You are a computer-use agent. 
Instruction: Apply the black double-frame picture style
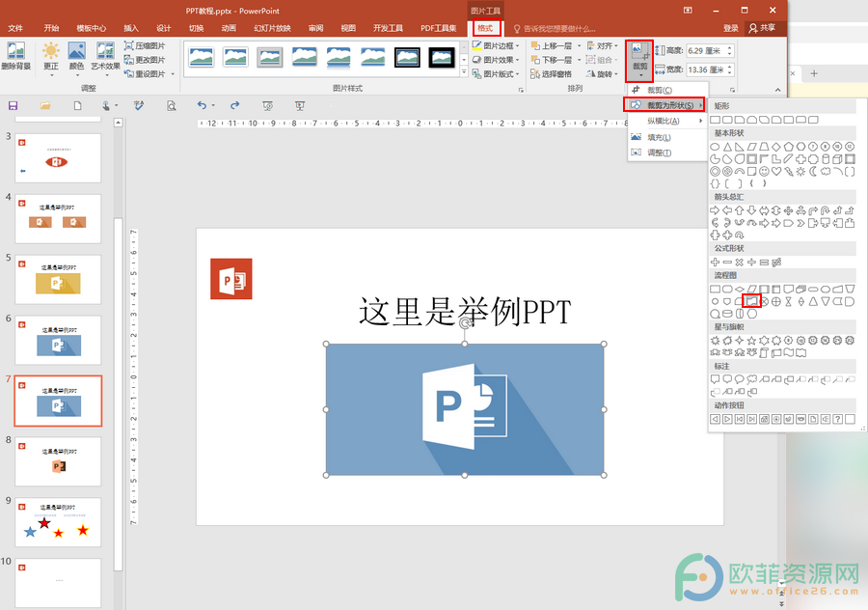[x=407, y=57]
